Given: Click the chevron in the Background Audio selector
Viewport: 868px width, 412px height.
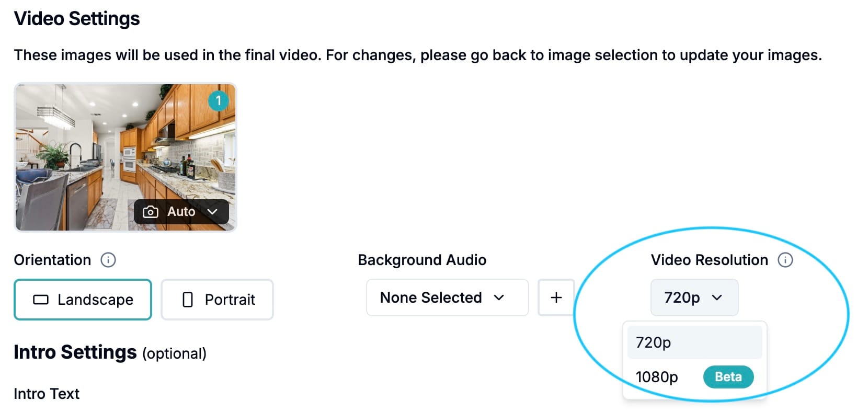Looking at the screenshot, I should click(x=499, y=297).
